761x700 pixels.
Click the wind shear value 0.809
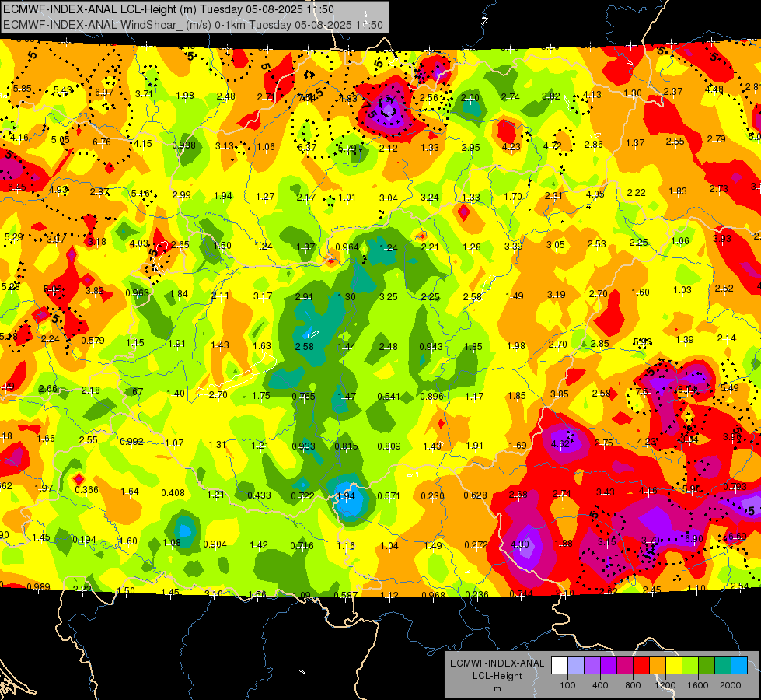(x=389, y=446)
